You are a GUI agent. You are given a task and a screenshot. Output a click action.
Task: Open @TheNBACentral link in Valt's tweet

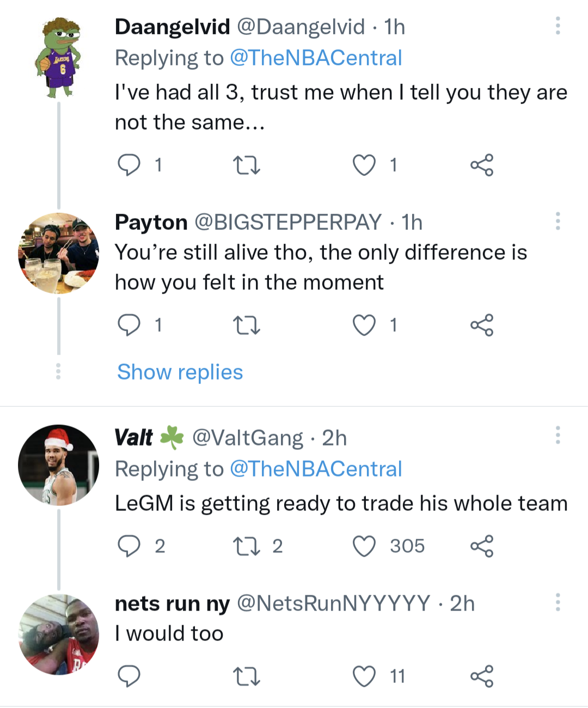(x=316, y=469)
